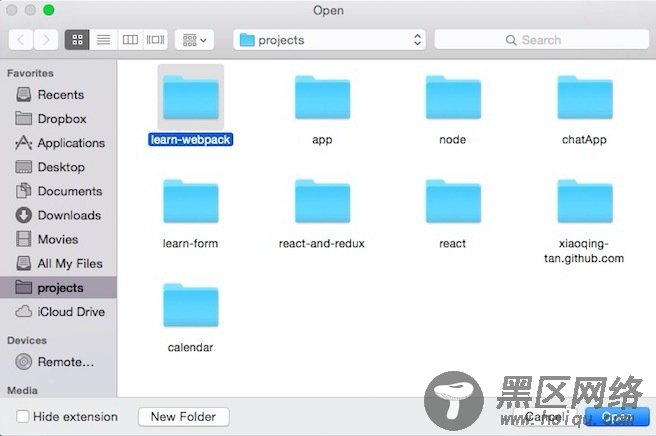
Task: Open Applications from the sidebar
Action: pos(59,143)
